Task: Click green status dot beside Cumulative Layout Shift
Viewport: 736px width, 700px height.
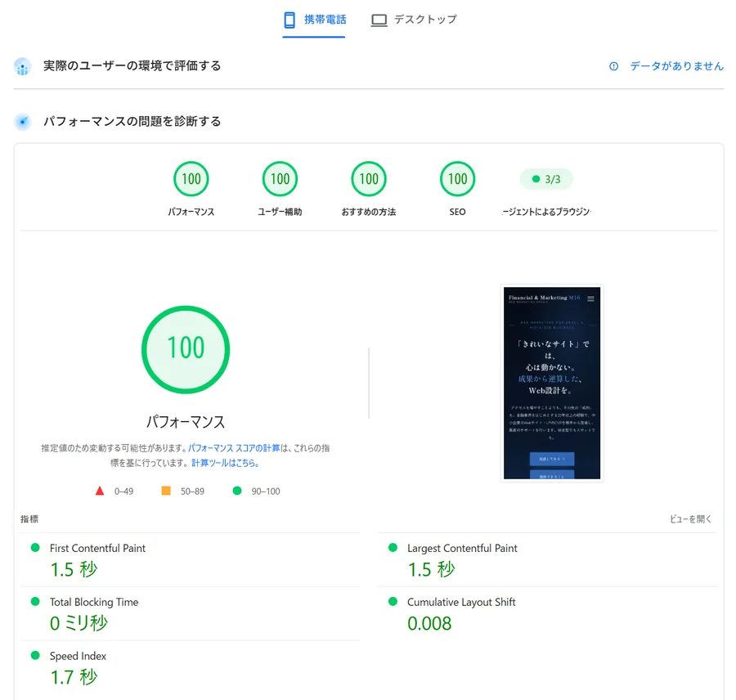Action: click(393, 601)
